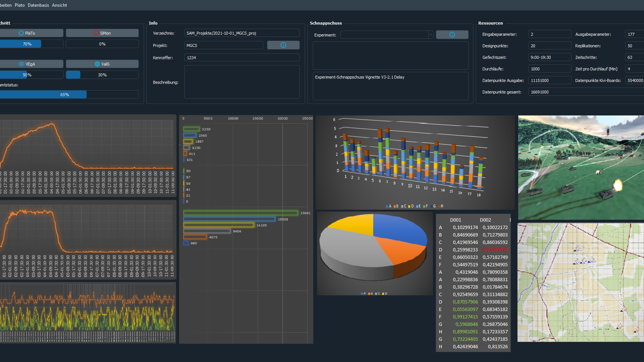Click the Datenpunkte Kivi-Boards field
Screen dimensions: 644x362
point(635,80)
